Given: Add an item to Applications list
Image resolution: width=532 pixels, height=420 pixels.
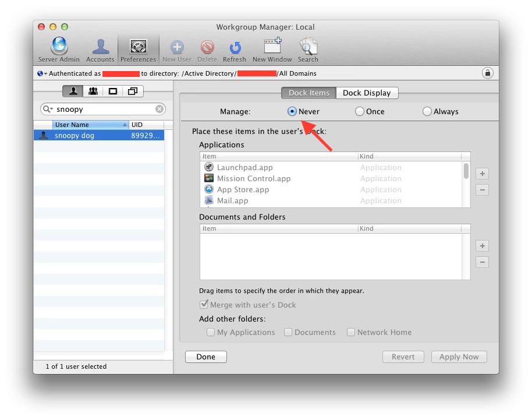Looking at the screenshot, I should click(482, 174).
